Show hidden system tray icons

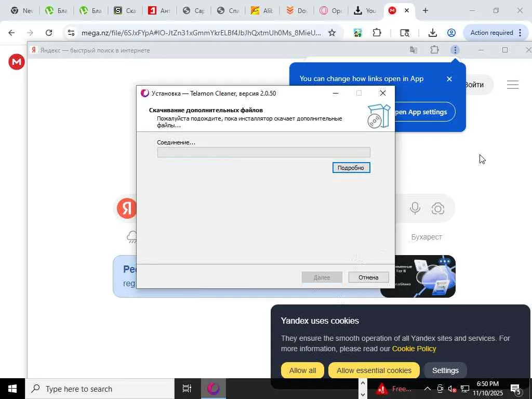click(x=428, y=389)
